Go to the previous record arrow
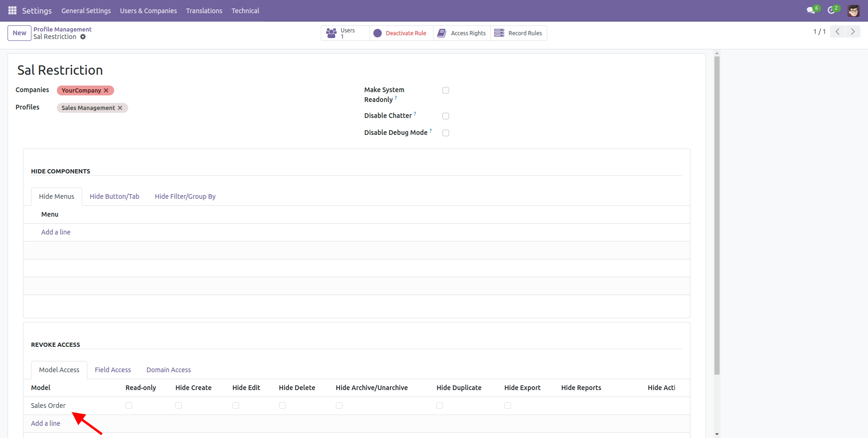This screenshot has height=438, width=868. (x=837, y=31)
